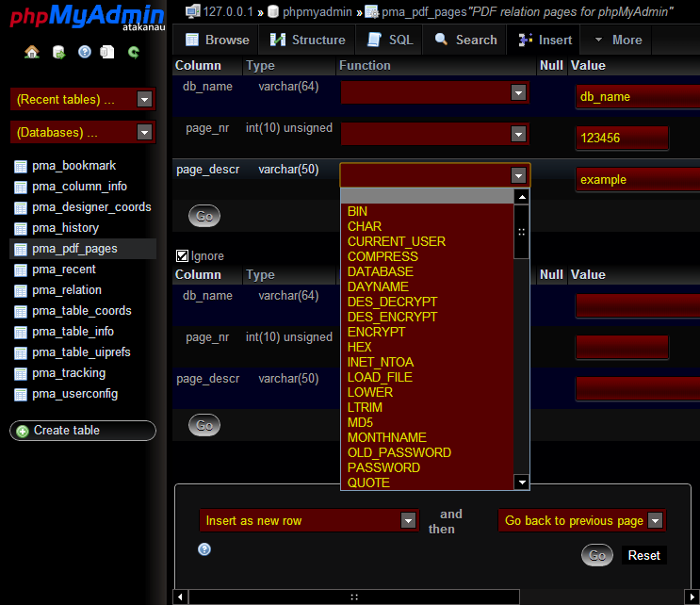This screenshot has height=605, width=700.
Task: Choose PASSWORD in the function list
Action: coord(427,467)
